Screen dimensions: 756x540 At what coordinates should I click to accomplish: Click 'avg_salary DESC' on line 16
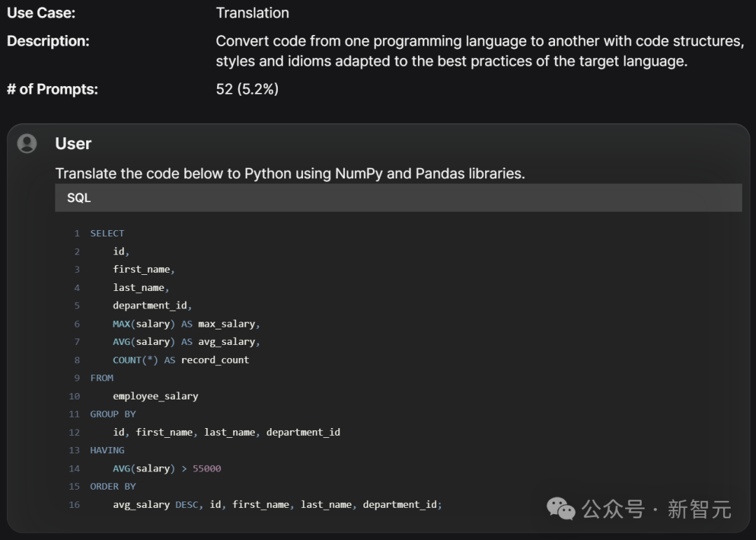coord(155,505)
